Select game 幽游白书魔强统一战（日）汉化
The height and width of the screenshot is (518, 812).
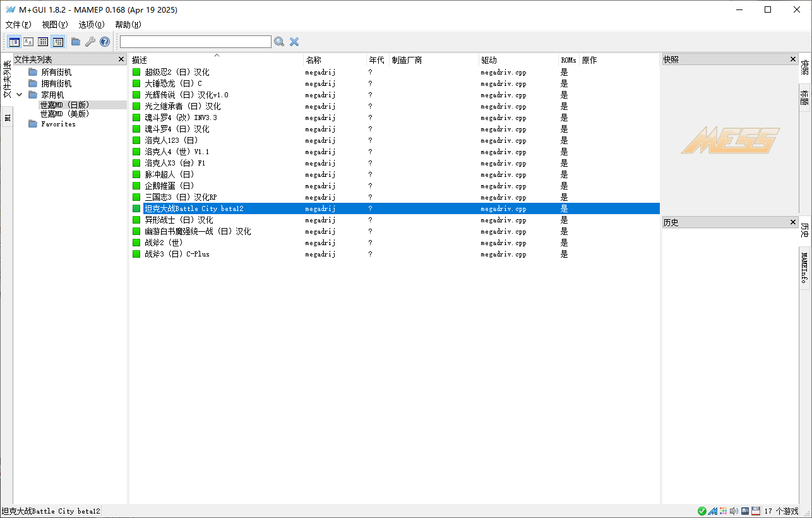(x=198, y=231)
